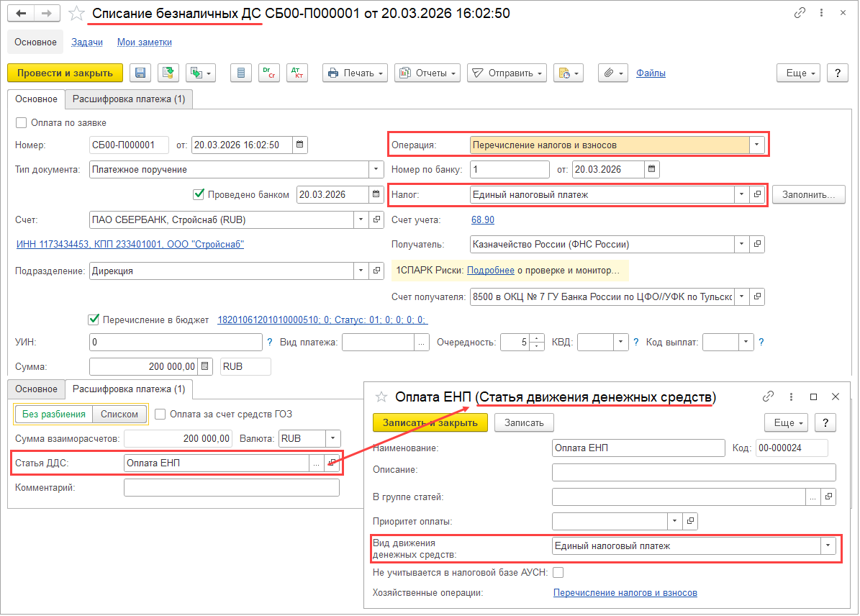Open calendar for document date field
This screenshot has height=616, width=860.
click(x=300, y=145)
